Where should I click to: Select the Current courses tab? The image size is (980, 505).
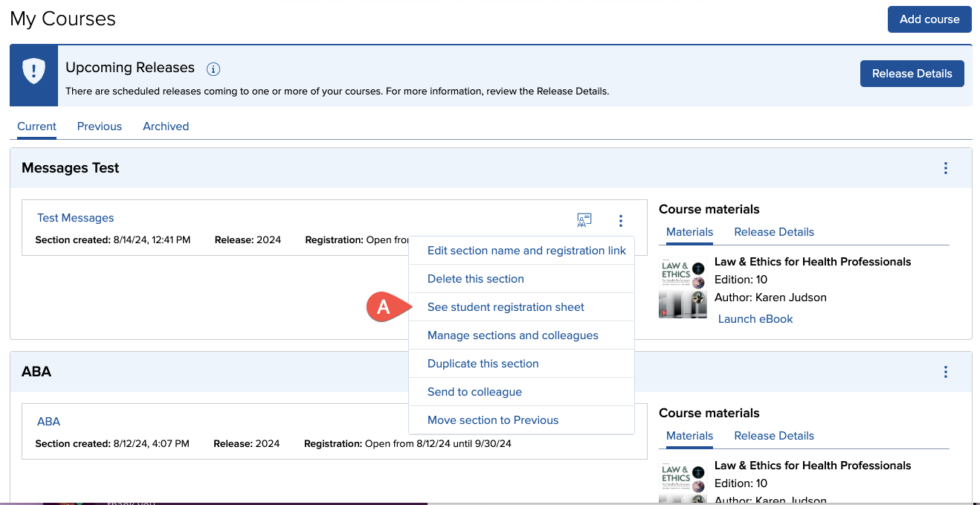pos(37,126)
